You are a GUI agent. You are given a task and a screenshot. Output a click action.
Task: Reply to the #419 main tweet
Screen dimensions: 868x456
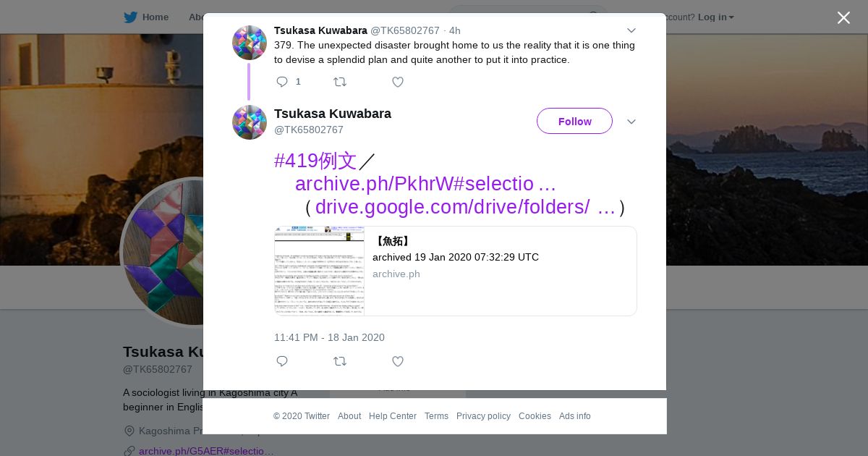point(282,361)
